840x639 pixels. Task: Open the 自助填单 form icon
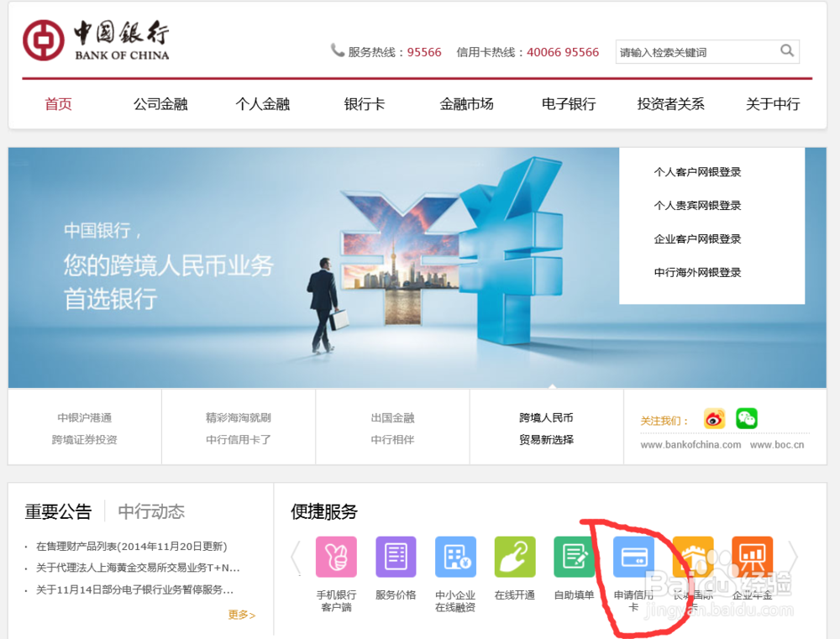coord(574,557)
